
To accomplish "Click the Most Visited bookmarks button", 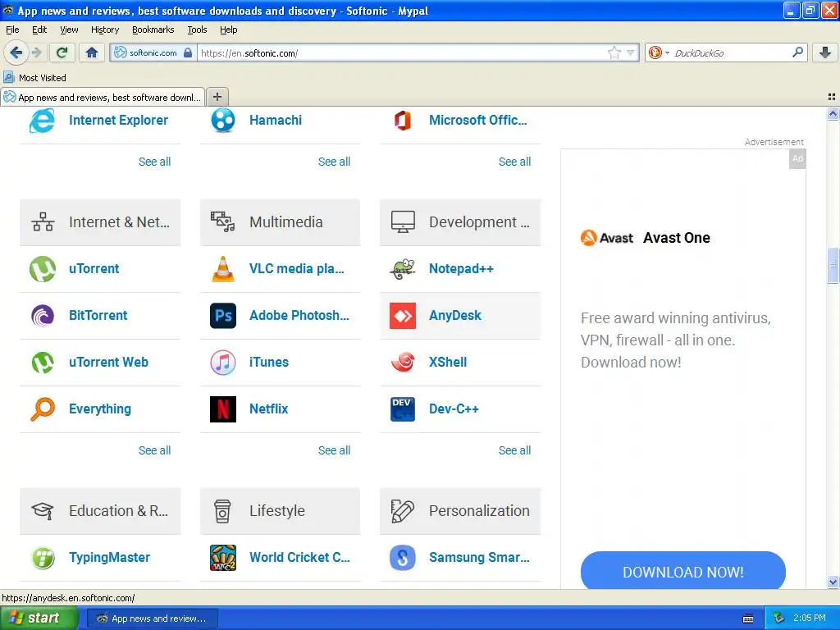I will point(34,78).
